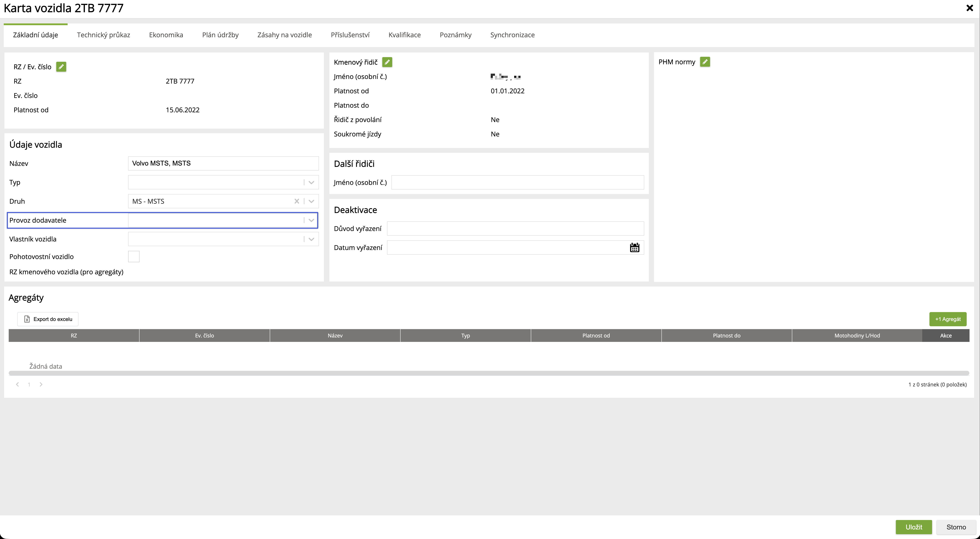Screen dimensions: 980x539
Task: Switch to Technický průkaz tab
Action: coord(103,35)
